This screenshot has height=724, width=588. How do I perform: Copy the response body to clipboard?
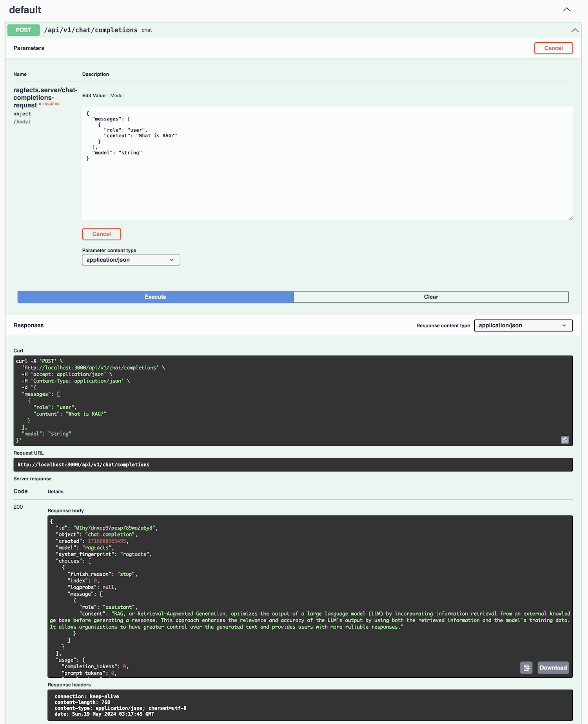[x=526, y=668]
